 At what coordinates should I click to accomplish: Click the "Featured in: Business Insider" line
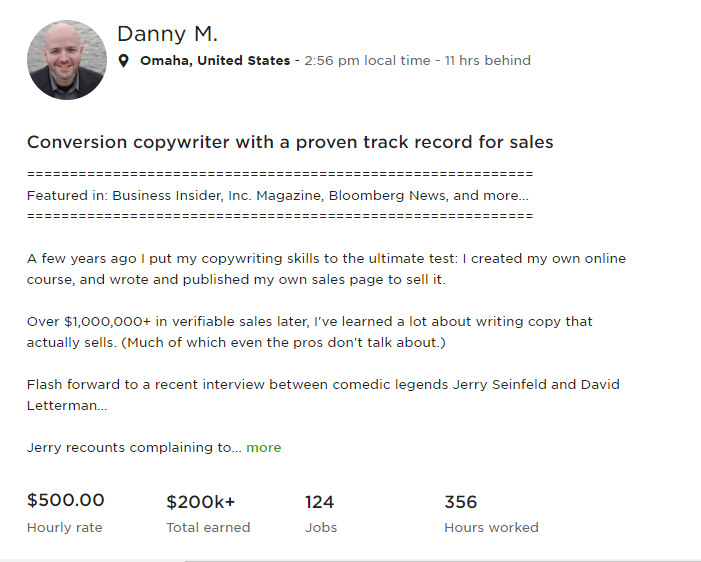[277, 196]
